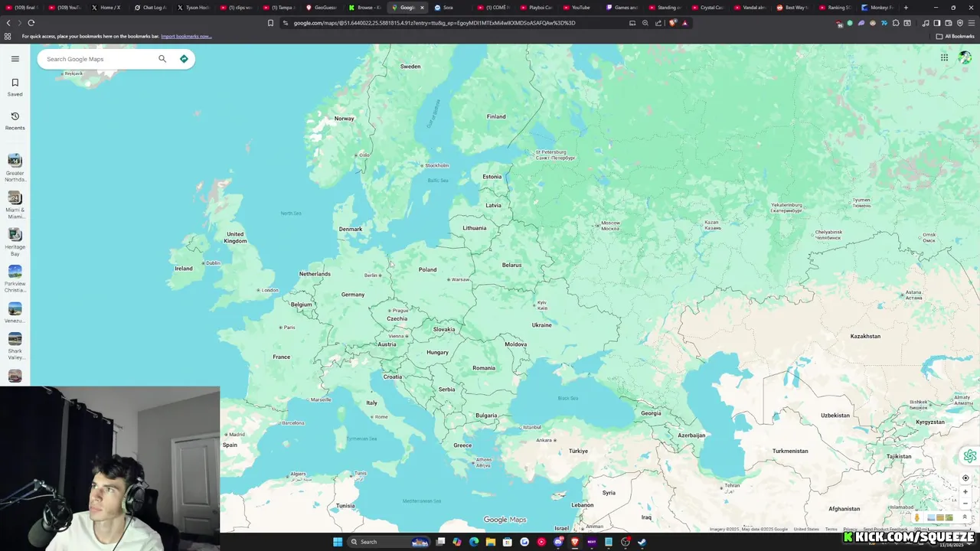Click the page zoom icon in the address bar
This screenshot has height=551, width=980.
point(645,23)
